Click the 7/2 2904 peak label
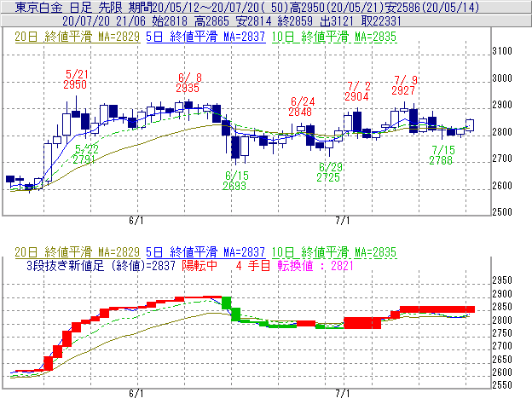This screenshot has height=404, width=532. 357,91
